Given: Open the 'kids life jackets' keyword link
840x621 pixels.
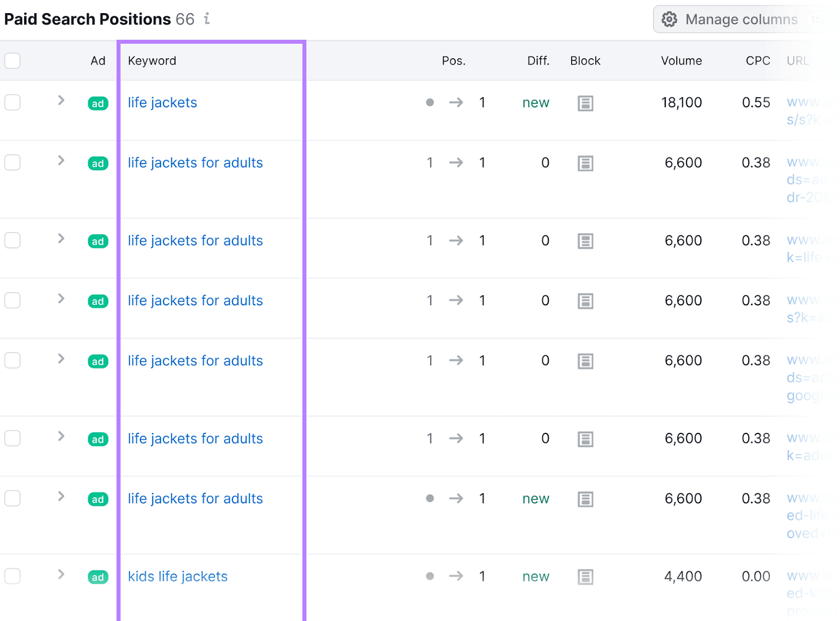Looking at the screenshot, I should tap(177, 576).
